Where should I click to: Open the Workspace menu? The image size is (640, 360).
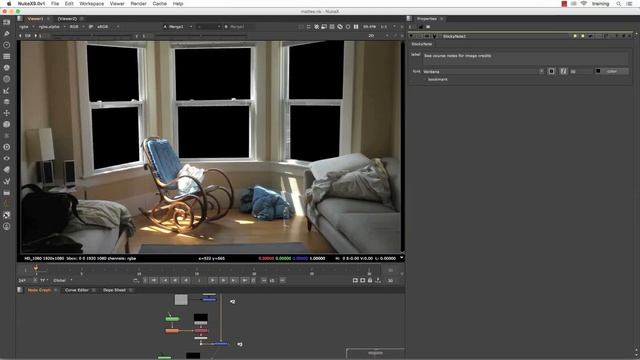point(91,4)
